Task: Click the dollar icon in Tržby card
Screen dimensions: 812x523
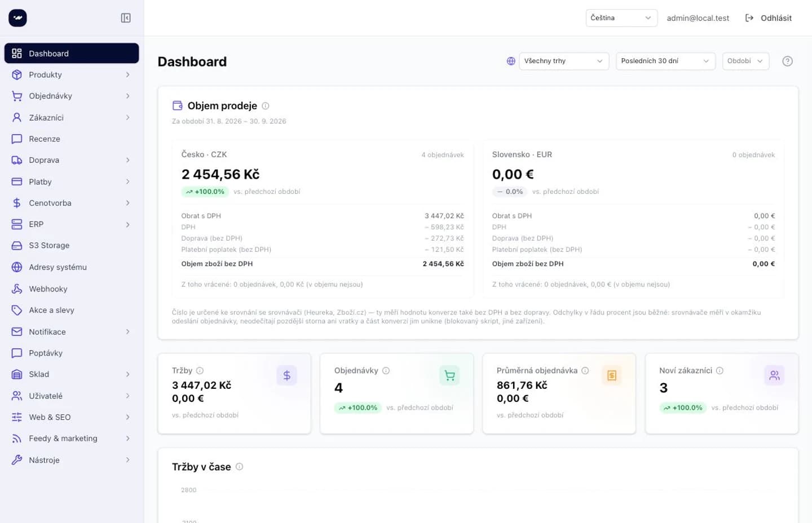Action: [x=286, y=375]
